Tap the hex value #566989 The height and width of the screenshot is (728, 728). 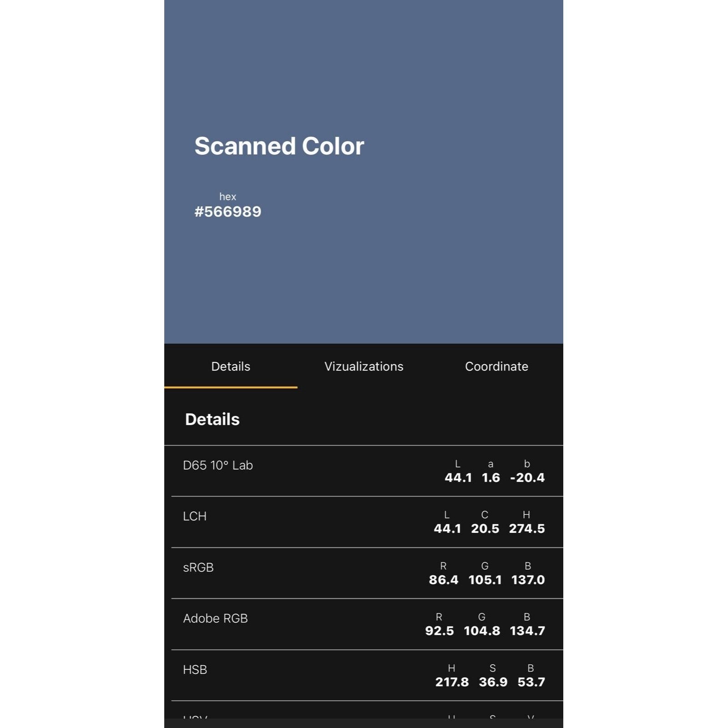(x=228, y=212)
